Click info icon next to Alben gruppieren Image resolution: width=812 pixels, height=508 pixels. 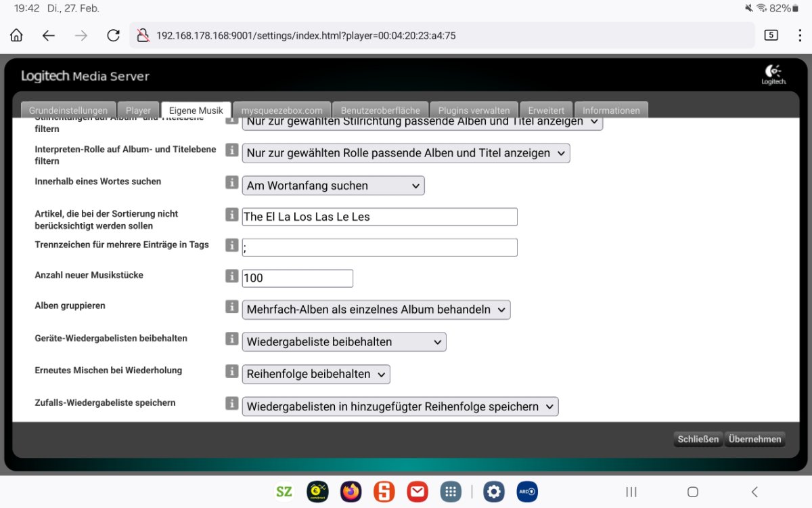coord(231,307)
